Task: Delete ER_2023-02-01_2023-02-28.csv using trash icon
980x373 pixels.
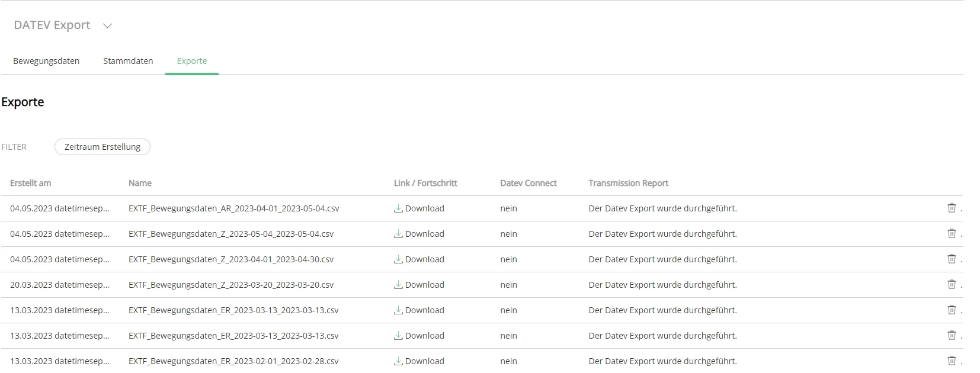Action: (952, 361)
